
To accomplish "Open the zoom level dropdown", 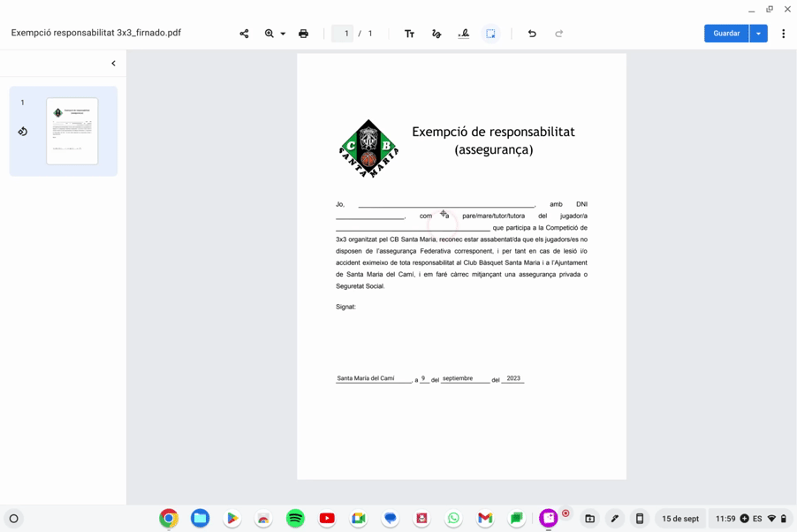I will (x=283, y=34).
